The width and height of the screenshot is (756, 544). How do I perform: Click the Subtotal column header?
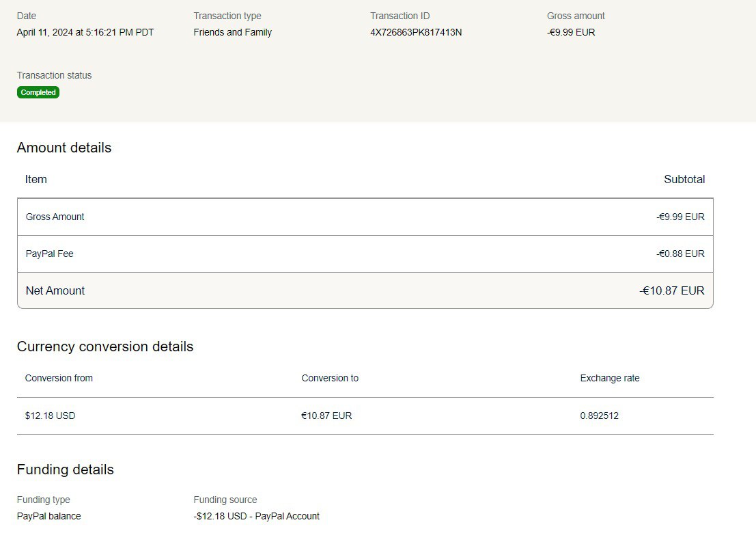684,179
